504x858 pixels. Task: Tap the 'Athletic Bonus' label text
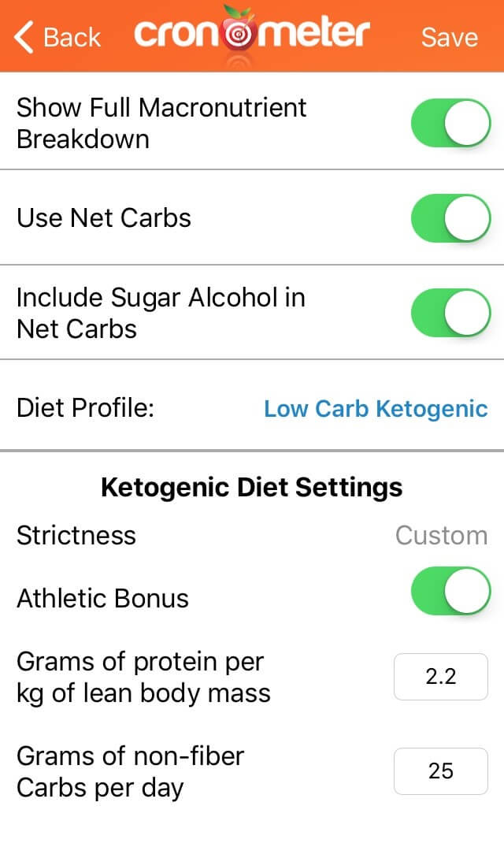click(102, 598)
